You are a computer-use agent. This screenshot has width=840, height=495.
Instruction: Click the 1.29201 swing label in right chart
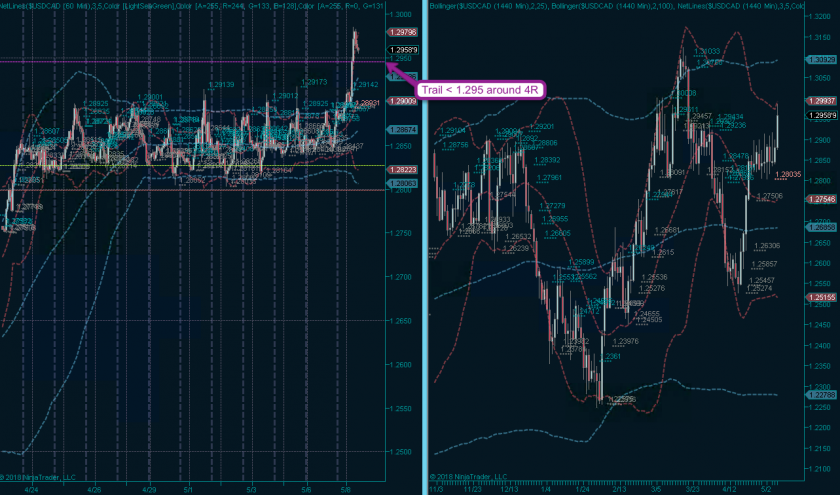tap(541, 127)
